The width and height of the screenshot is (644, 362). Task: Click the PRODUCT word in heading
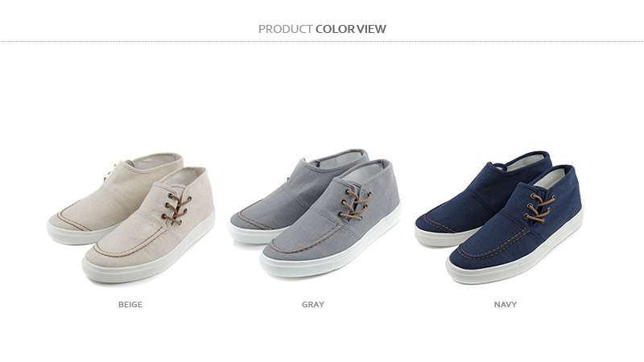point(286,29)
